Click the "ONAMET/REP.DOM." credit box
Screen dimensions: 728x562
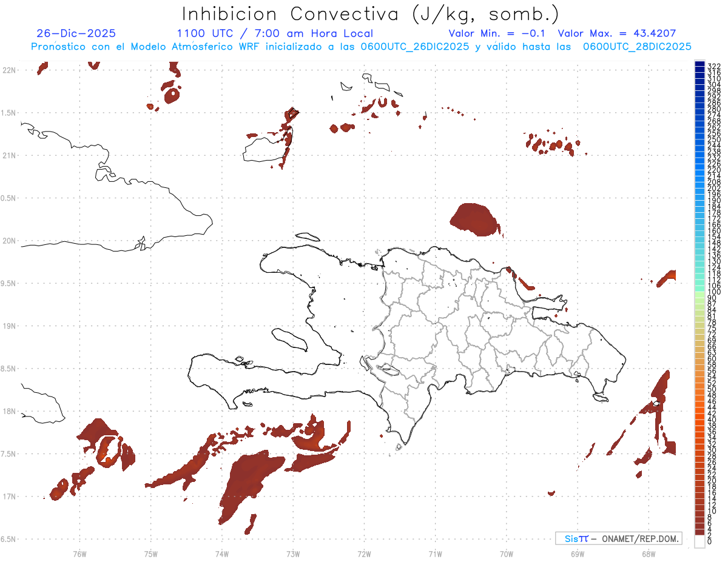tap(619, 538)
